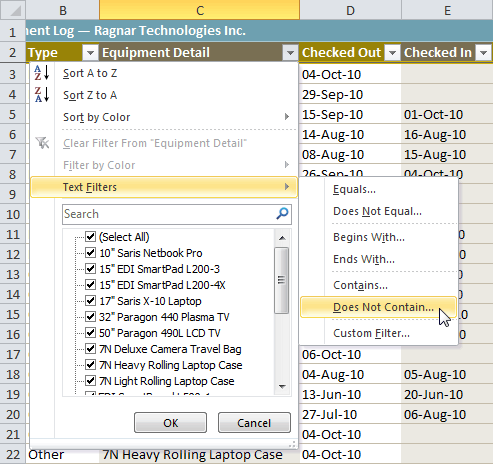
Task: Choose Equals... text filter
Action: click(x=379, y=189)
